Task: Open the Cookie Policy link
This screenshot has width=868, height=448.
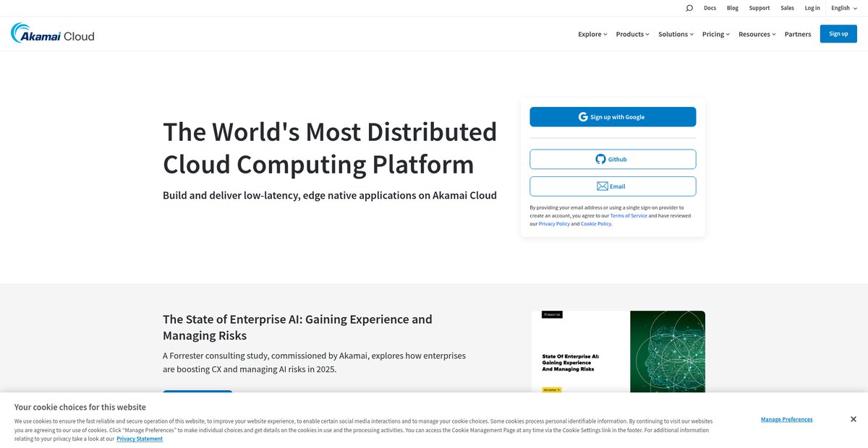Action: (x=596, y=224)
